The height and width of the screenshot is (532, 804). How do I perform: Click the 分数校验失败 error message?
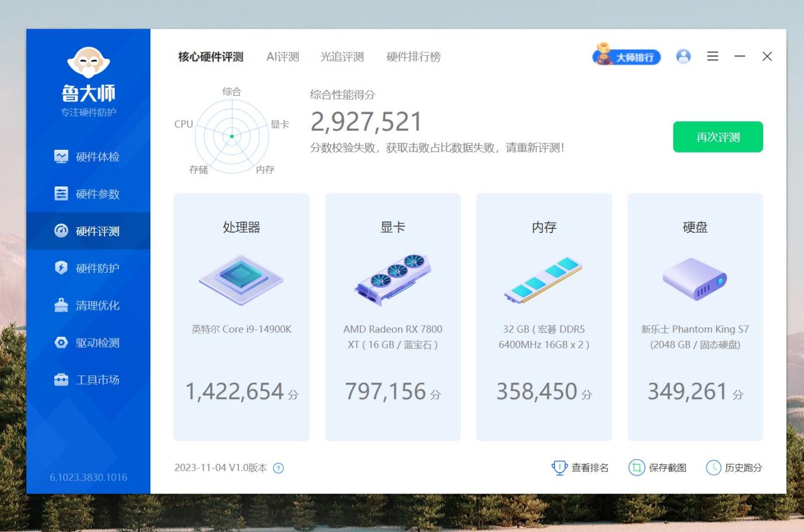coord(437,148)
